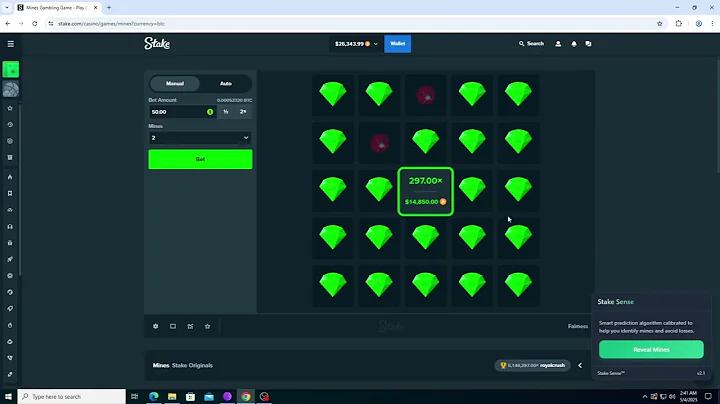Click the Bet Amount input field
This screenshot has width=720, height=404.
182,112
